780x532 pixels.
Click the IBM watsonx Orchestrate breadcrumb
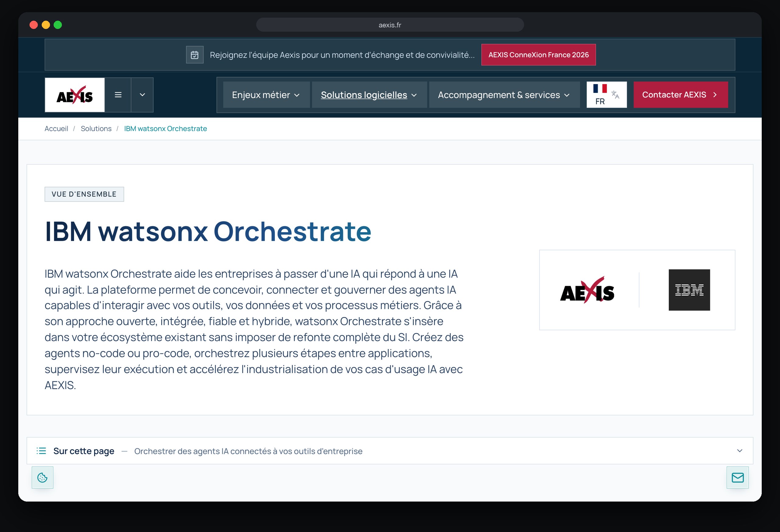click(x=165, y=129)
